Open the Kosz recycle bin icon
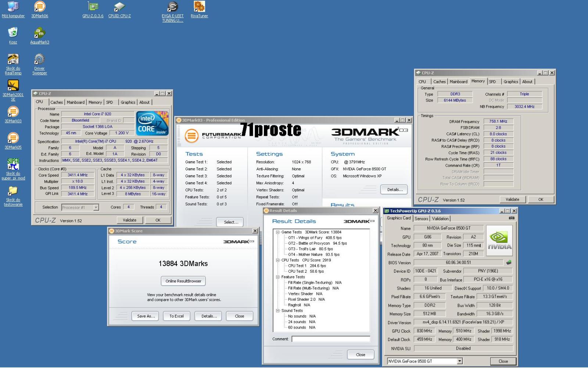Image resolution: width=588 pixels, height=368 pixels. click(x=13, y=36)
